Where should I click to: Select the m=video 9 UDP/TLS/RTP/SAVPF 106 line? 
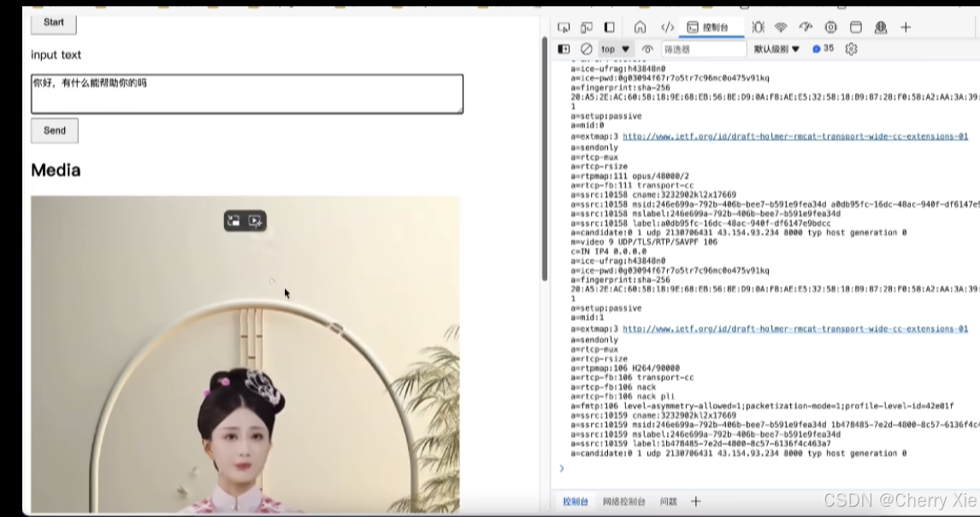[644, 241]
